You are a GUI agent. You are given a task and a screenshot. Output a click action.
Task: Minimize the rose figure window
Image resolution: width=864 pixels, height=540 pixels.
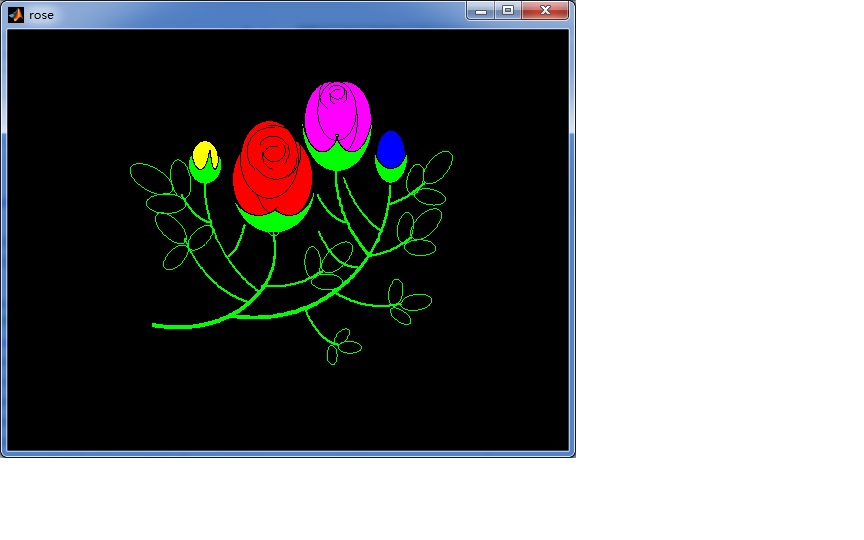tap(481, 10)
